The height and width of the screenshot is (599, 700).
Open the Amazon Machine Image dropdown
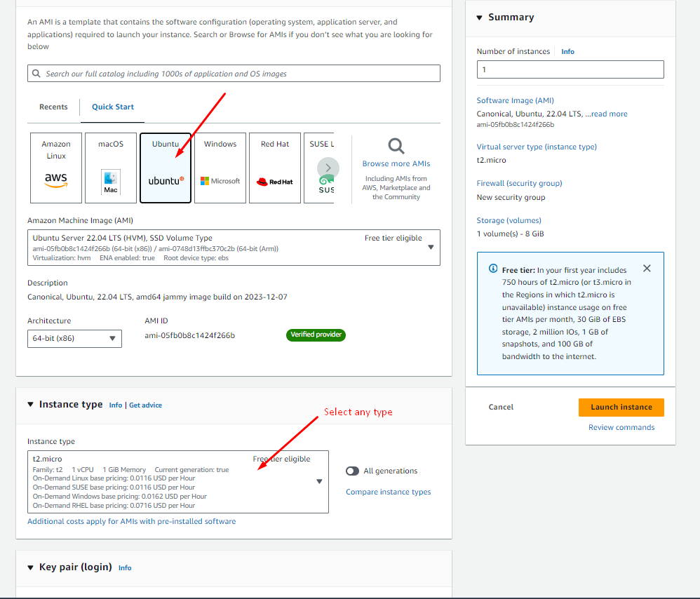(234, 248)
